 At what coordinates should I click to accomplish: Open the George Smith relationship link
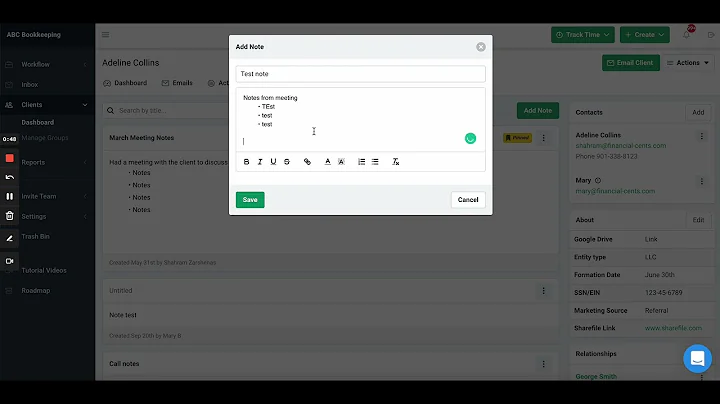click(596, 376)
